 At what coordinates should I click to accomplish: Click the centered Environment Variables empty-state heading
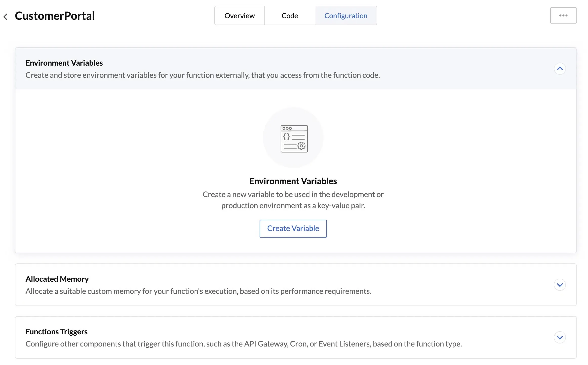click(293, 181)
